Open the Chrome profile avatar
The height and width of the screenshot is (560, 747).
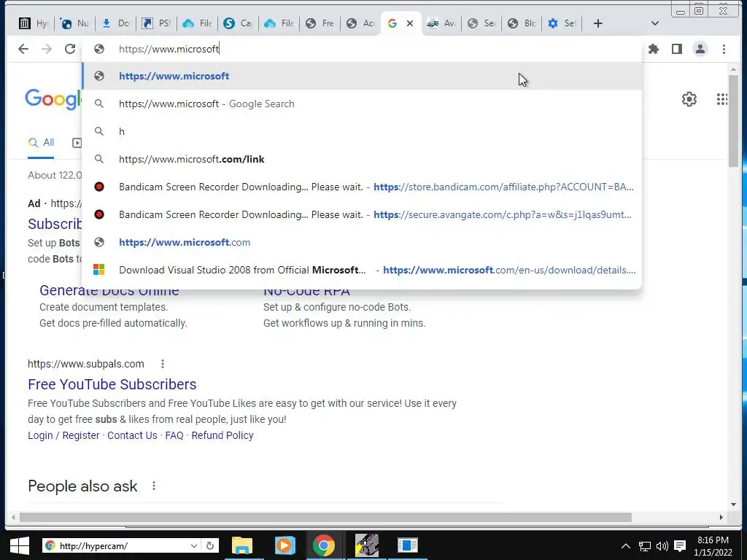coord(700,49)
